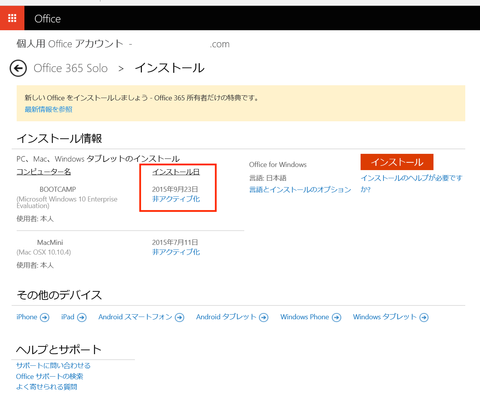Deactivate MacMini install via 非アクティブ化
Screen dimensions: 480x408
[176, 252]
